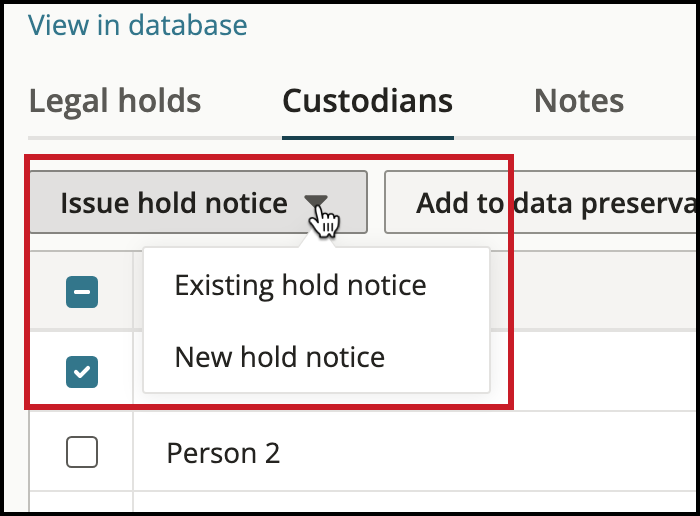Screen dimensions: 700x516
Task: Check the Person 2 checkbox
Action: coord(82,452)
